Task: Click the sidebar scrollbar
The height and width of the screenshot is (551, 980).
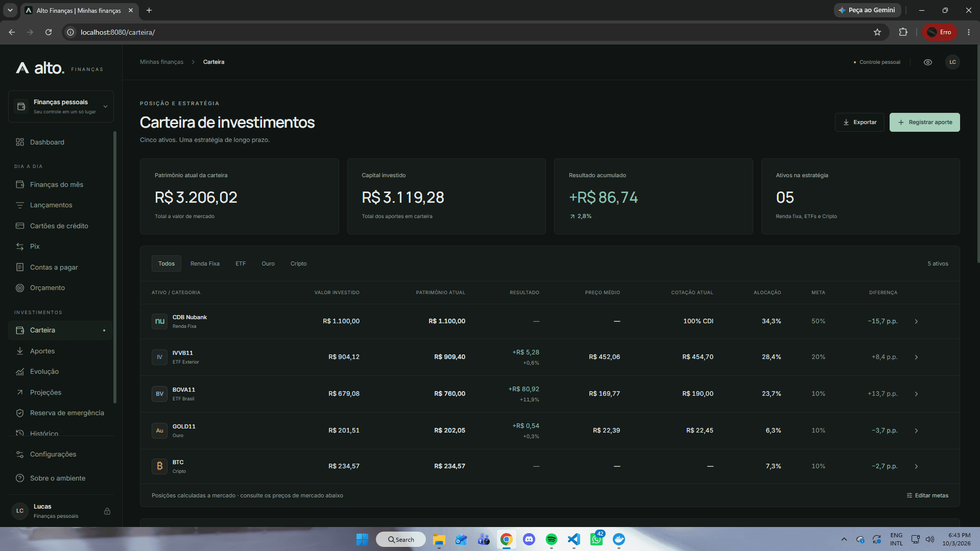Action: [115, 268]
